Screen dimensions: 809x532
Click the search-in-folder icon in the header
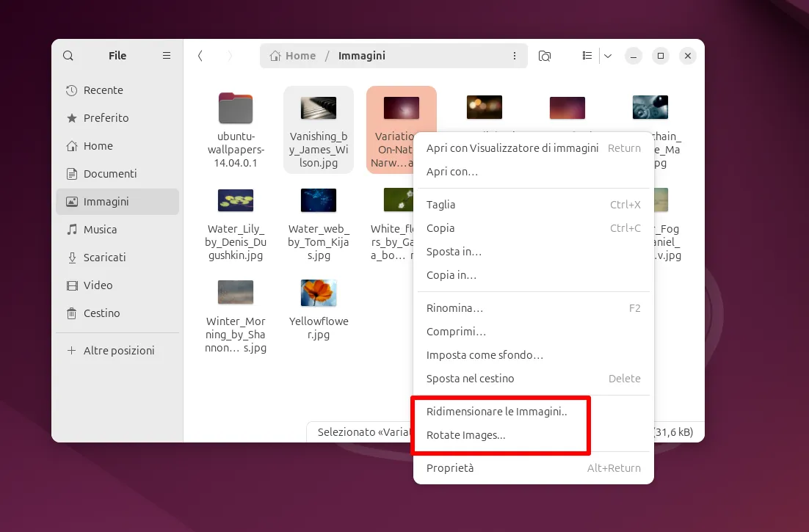pos(544,56)
